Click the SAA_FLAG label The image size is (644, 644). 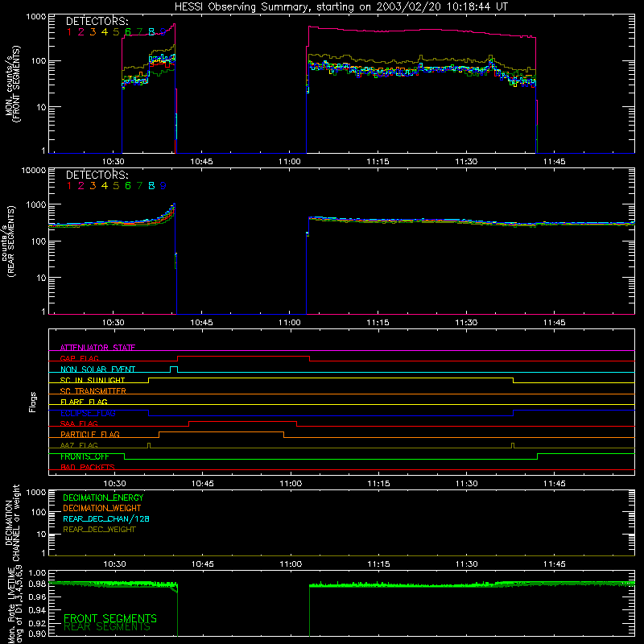(x=79, y=423)
